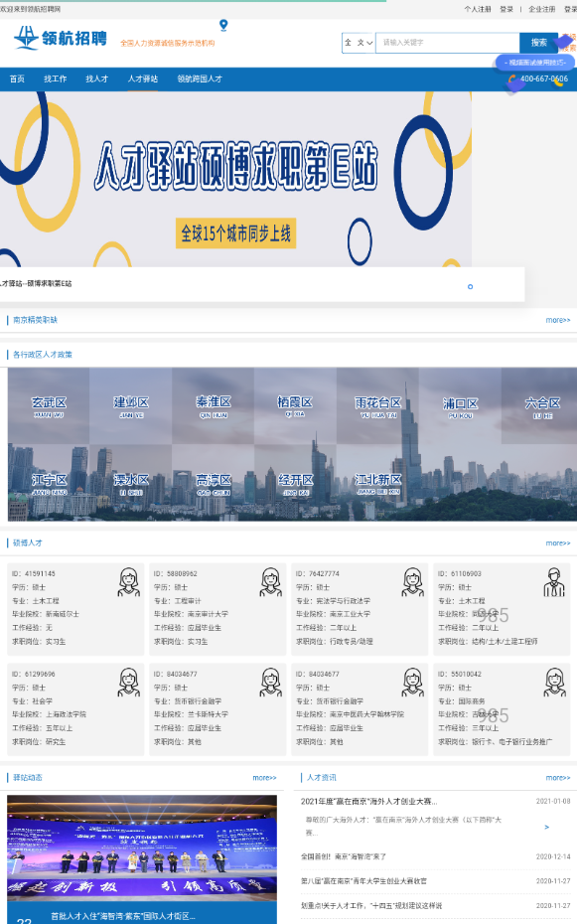Switch to the 人才驿站 navigation tab
Viewport: 577px width, 924px height.
(143, 78)
